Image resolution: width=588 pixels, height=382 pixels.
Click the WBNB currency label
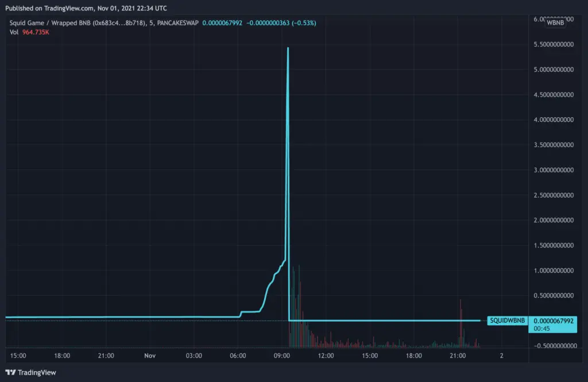pos(555,24)
